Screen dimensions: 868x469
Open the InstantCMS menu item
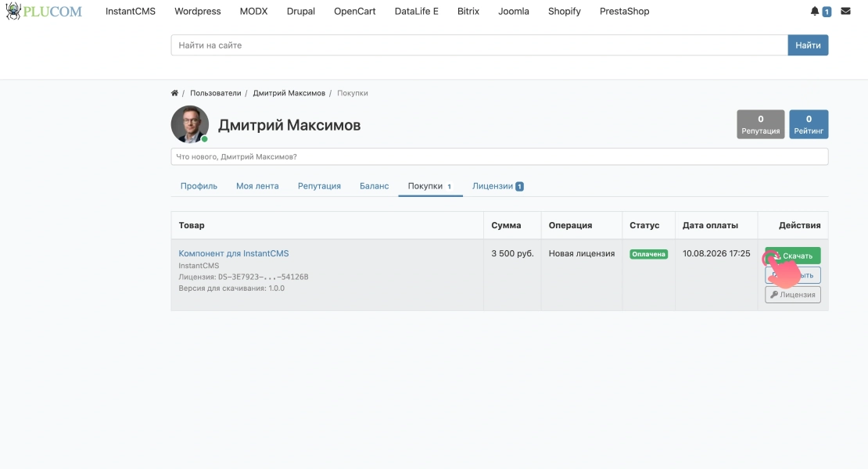[131, 11]
